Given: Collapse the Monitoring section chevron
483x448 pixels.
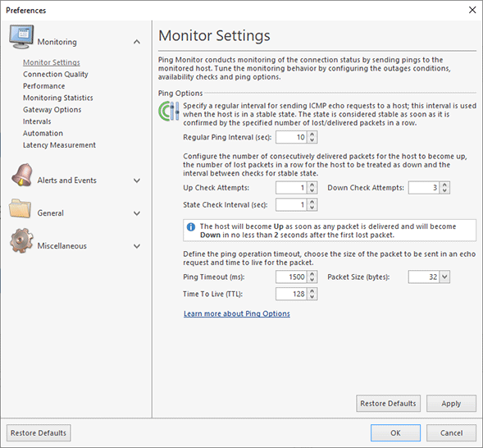Looking at the screenshot, I should (x=137, y=42).
